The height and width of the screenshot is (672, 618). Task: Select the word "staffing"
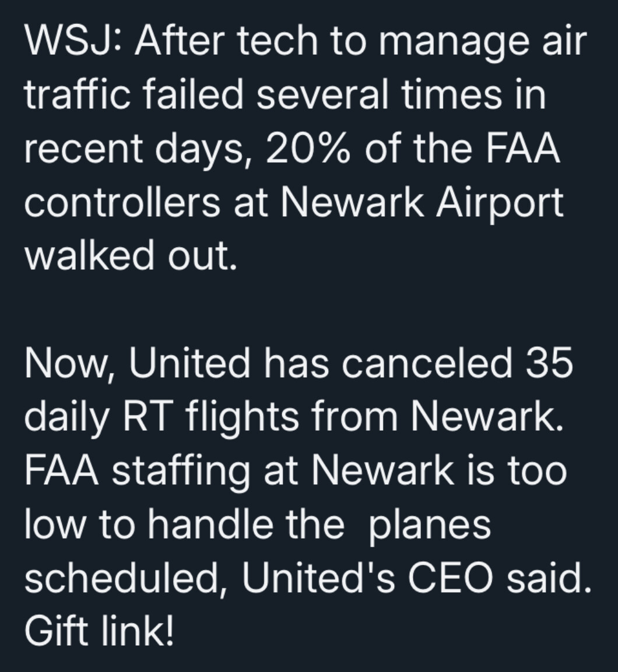coord(181,472)
